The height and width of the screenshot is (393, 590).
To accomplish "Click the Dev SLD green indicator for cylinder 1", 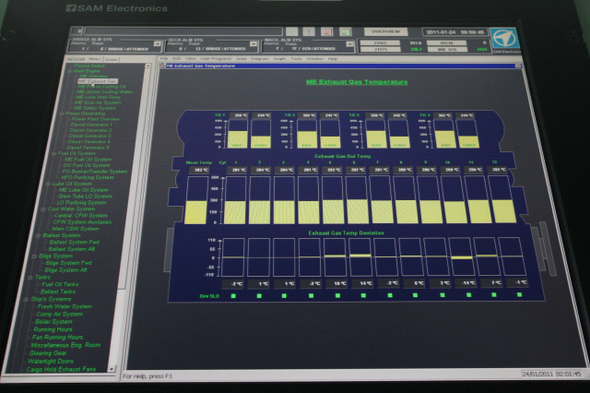I will coord(233,296).
